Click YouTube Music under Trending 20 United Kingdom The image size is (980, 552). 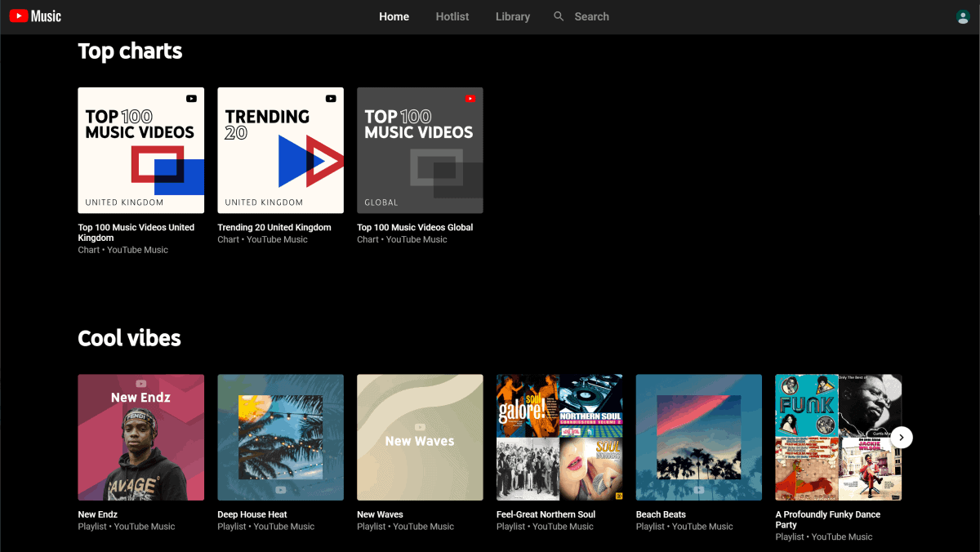[277, 240]
